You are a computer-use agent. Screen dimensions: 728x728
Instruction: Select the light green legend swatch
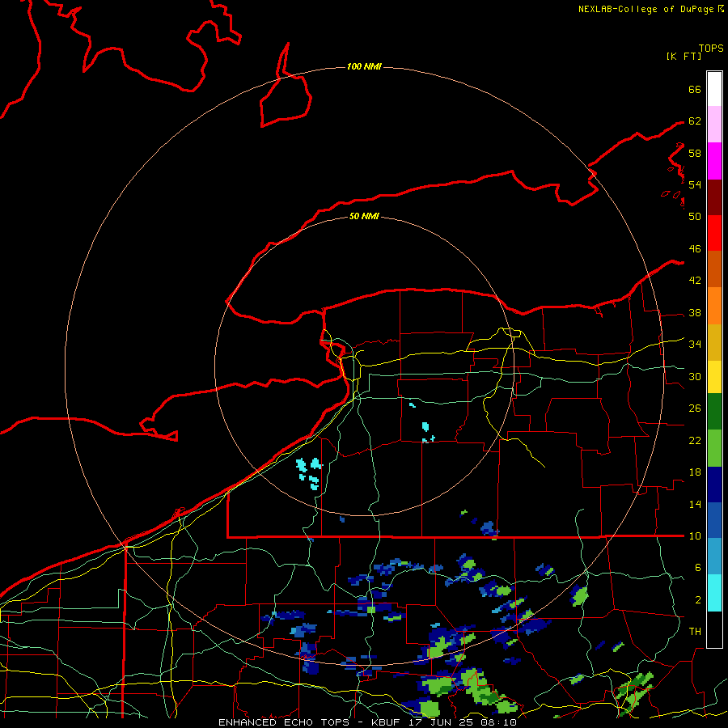[x=714, y=448]
